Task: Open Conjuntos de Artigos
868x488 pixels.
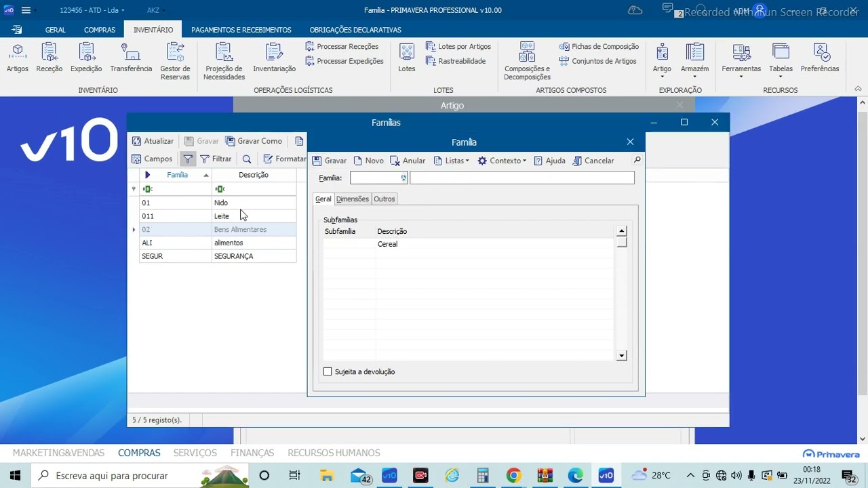Action: 598,61
